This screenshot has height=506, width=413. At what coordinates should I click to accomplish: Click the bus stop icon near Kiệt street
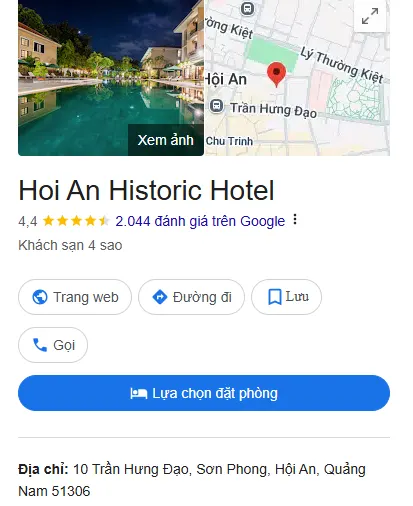pyautogui.click(x=247, y=8)
